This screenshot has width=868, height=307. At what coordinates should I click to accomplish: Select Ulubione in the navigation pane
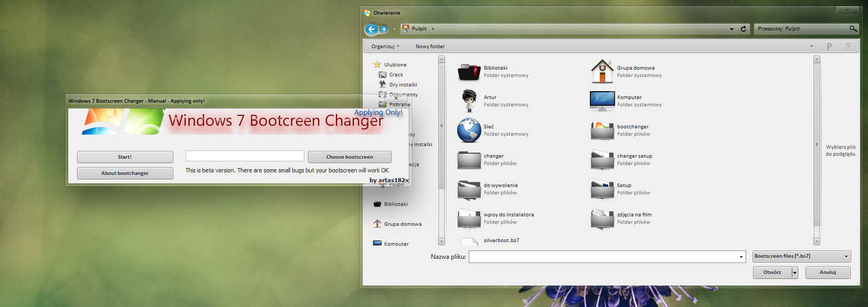(x=390, y=65)
